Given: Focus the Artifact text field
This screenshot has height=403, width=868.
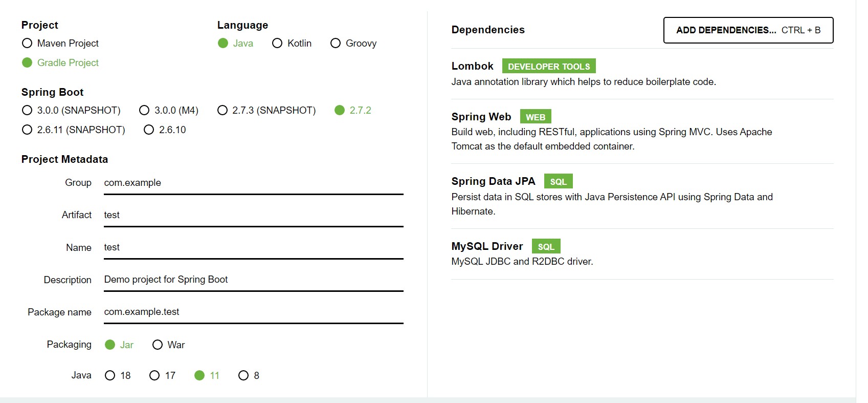Looking at the screenshot, I should (253, 216).
